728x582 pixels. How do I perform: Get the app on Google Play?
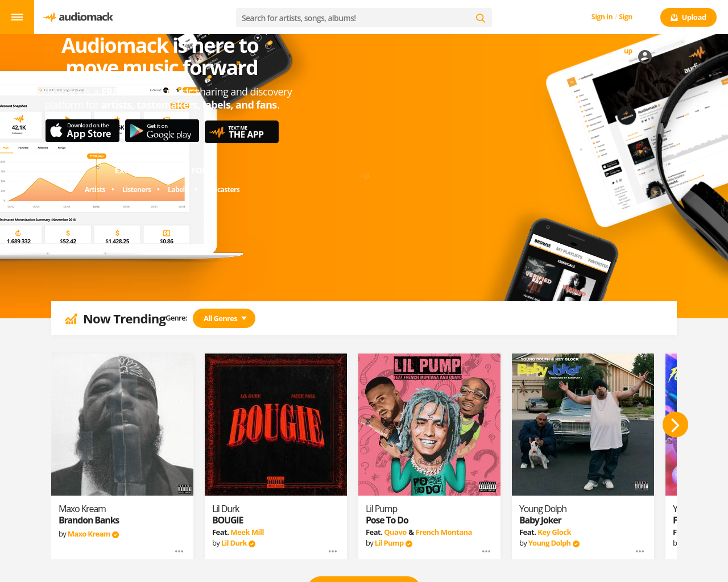[x=162, y=131]
